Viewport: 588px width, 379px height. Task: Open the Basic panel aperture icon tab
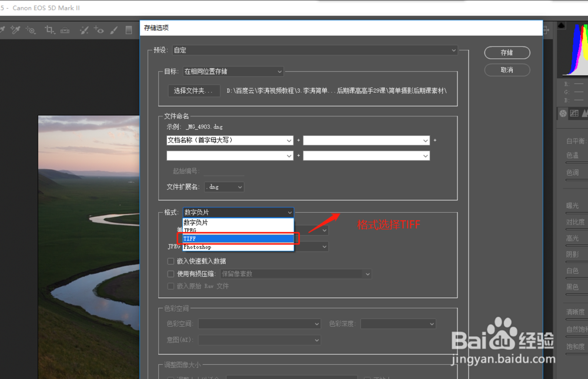pos(563,113)
